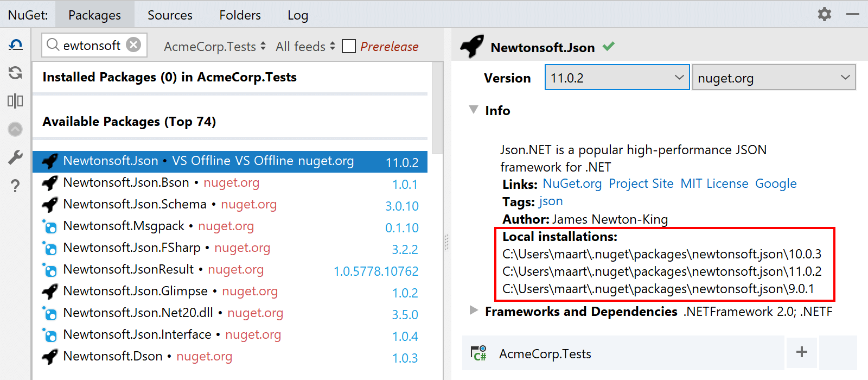Image resolution: width=868 pixels, height=380 pixels.
Task: Click the package list vertical scrollbar
Action: 437,109
